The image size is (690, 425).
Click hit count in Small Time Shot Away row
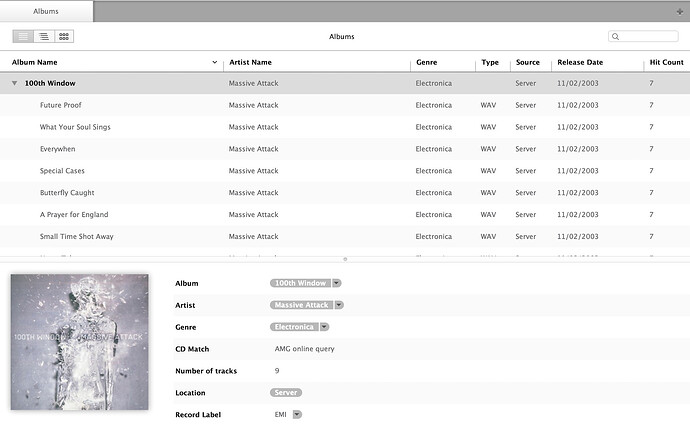651,236
